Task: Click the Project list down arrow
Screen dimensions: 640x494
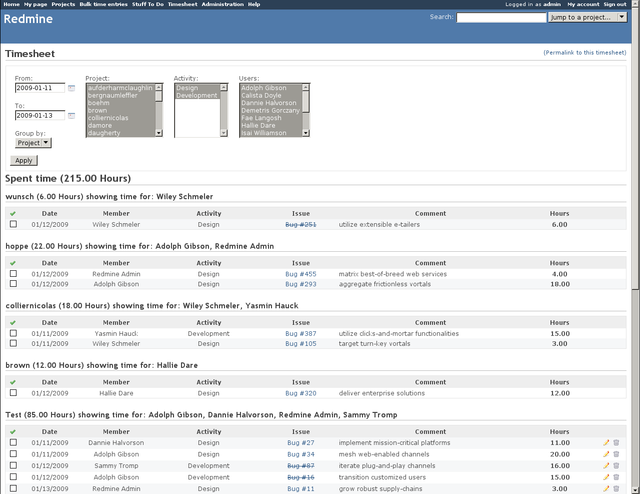Action: point(159,133)
